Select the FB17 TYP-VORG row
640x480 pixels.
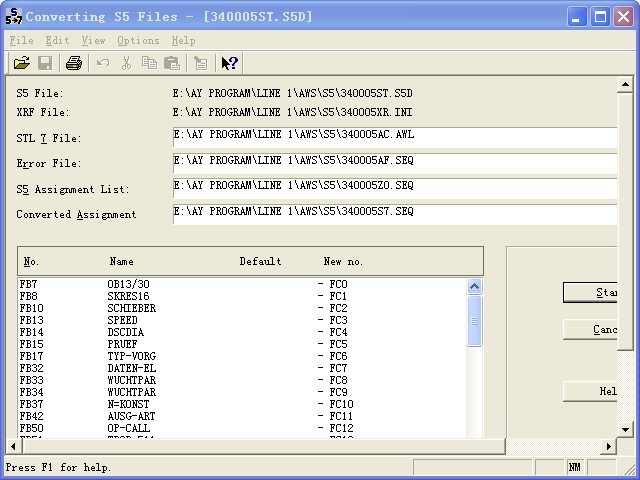click(242, 356)
